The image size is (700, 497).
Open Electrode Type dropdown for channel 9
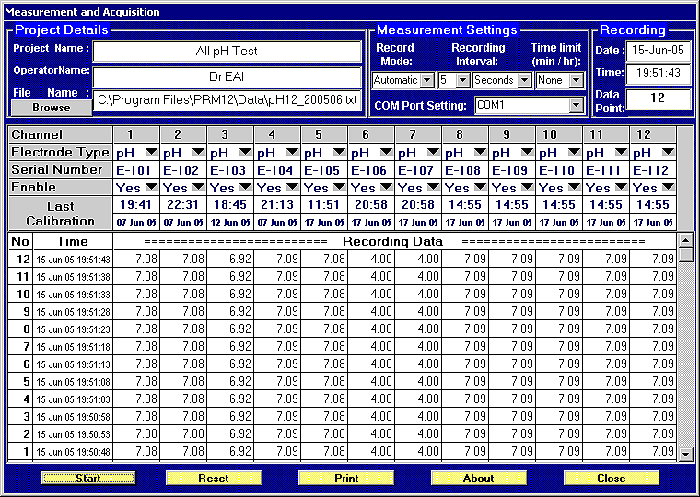(527, 152)
